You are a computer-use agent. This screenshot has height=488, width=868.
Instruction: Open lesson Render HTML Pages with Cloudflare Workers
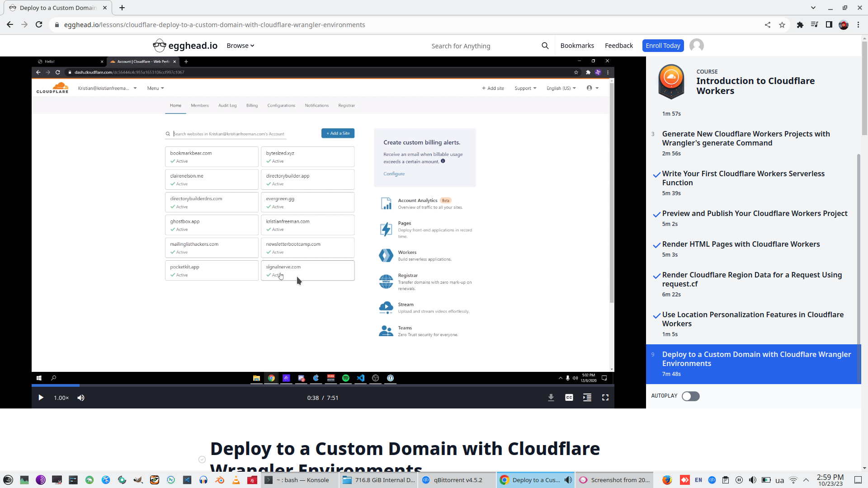click(741, 244)
